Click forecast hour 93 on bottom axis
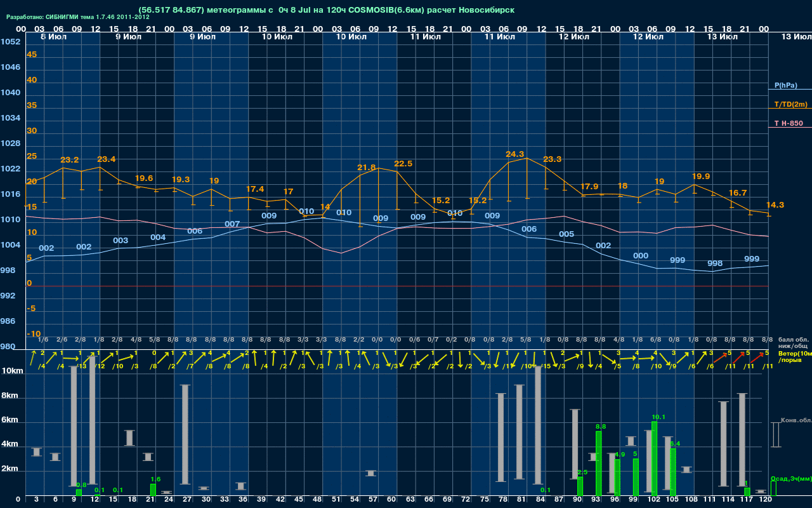This screenshot has width=812, height=508. pos(596,500)
